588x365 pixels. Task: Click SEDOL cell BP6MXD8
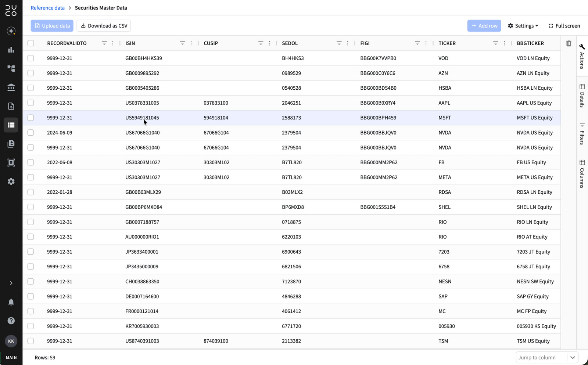pyautogui.click(x=293, y=207)
